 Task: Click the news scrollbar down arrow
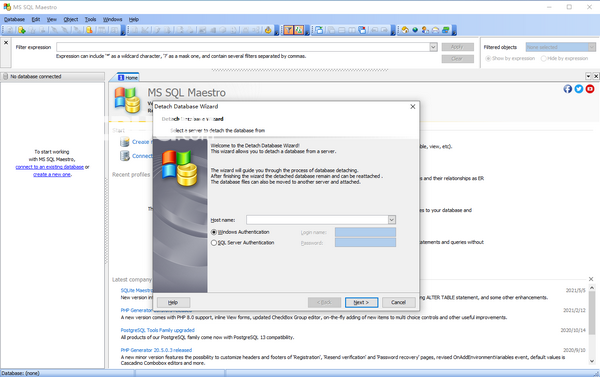pyautogui.click(x=592, y=361)
